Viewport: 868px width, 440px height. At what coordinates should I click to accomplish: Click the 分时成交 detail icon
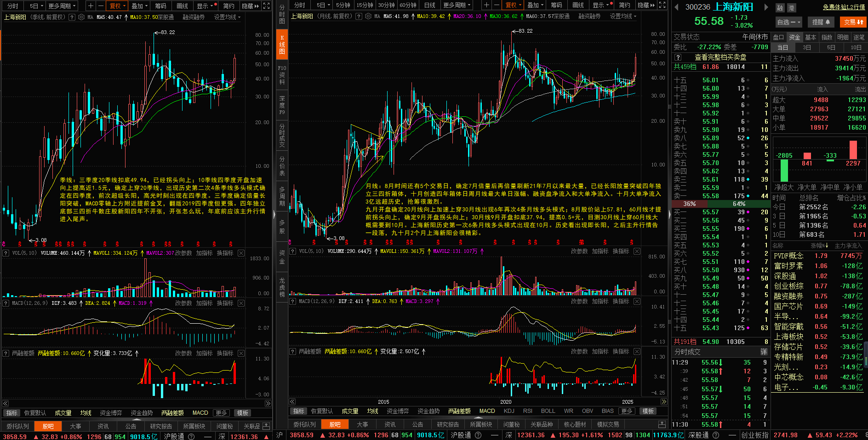tap(764, 352)
